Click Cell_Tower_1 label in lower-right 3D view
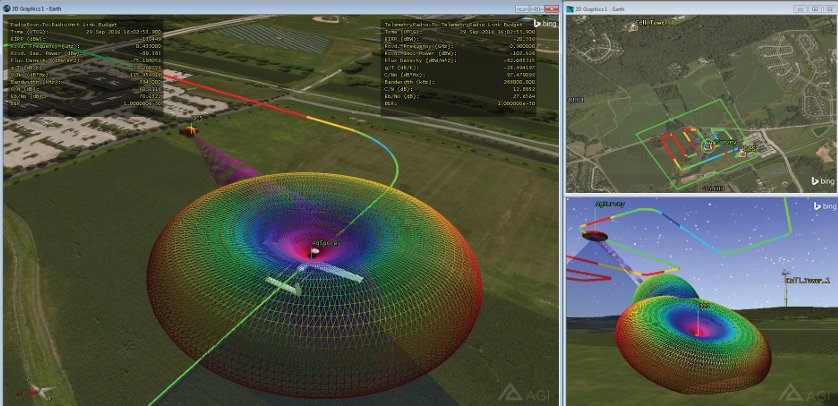The height and width of the screenshot is (406, 838). (x=808, y=280)
